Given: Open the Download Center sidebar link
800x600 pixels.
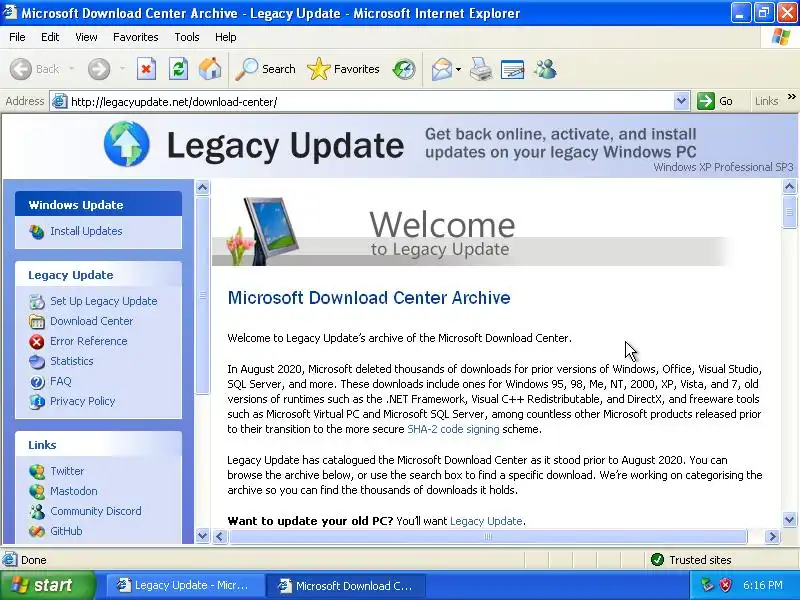Looking at the screenshot, I should coord(91,321).
